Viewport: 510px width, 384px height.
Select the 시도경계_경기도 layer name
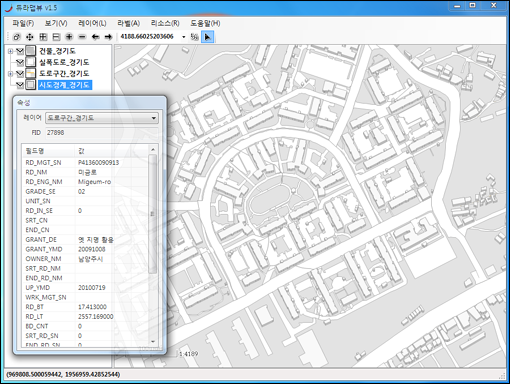pyautogui.click(x=65, y=85)
